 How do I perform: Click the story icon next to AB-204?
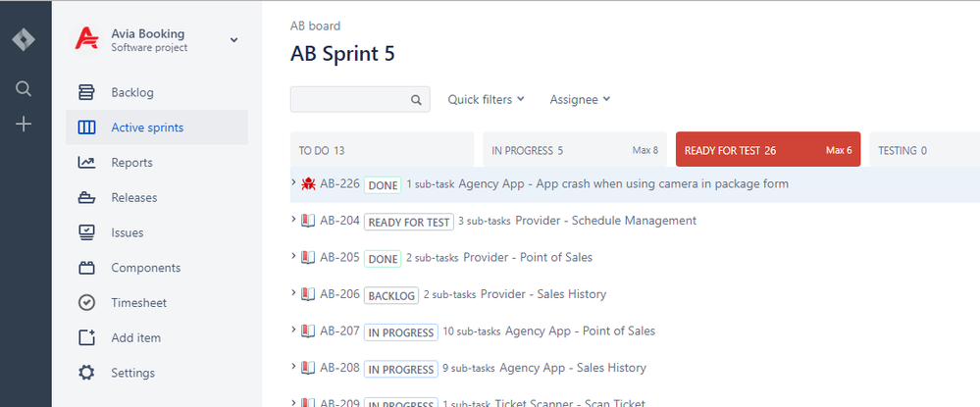coord(308,221)
